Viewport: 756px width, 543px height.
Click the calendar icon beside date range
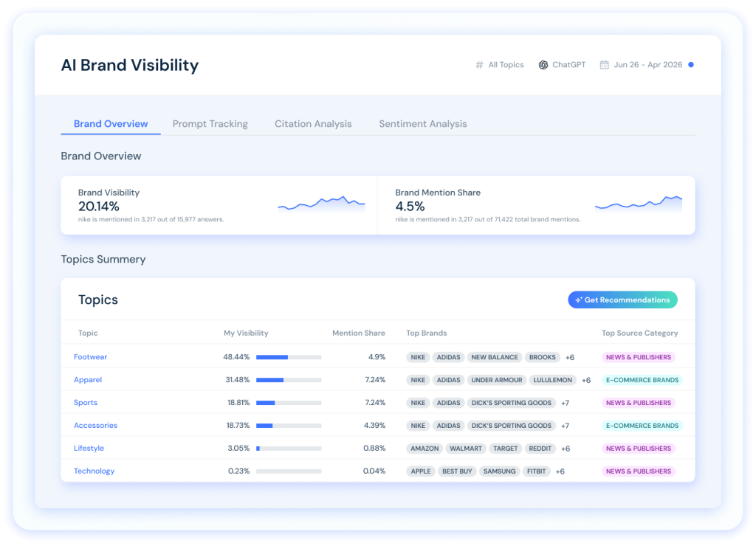[604, 65]
